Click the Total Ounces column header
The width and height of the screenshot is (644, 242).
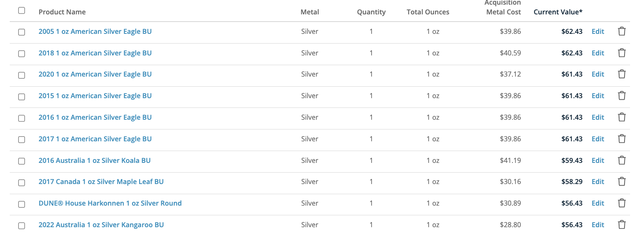pos(428,12)
